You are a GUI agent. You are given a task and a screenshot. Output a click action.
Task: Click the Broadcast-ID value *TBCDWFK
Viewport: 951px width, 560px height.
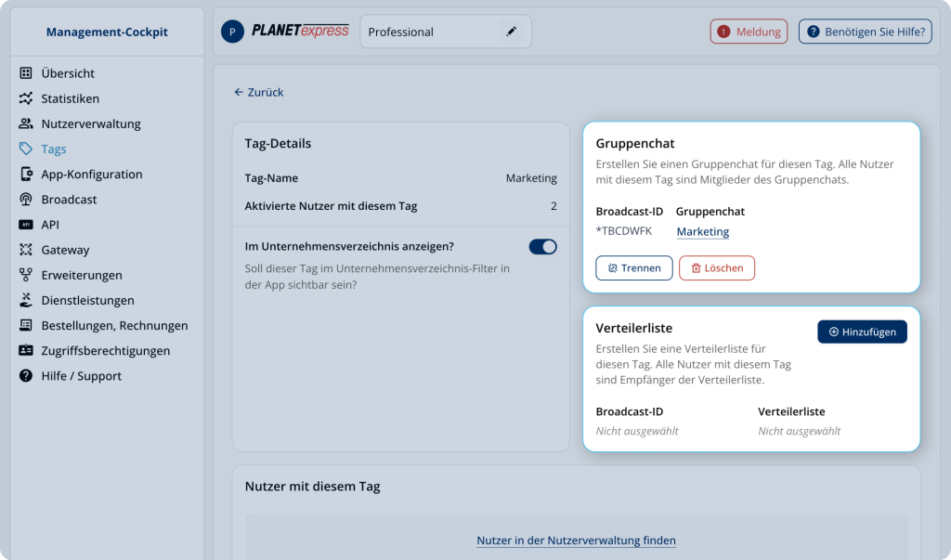point(624,231)
